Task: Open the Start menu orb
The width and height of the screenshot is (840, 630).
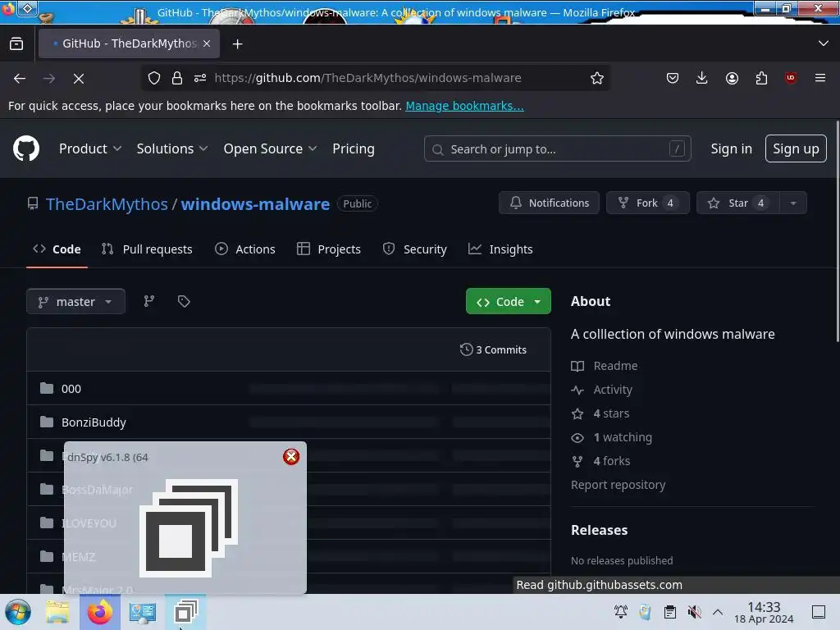Action: click(x=18, y=612)
